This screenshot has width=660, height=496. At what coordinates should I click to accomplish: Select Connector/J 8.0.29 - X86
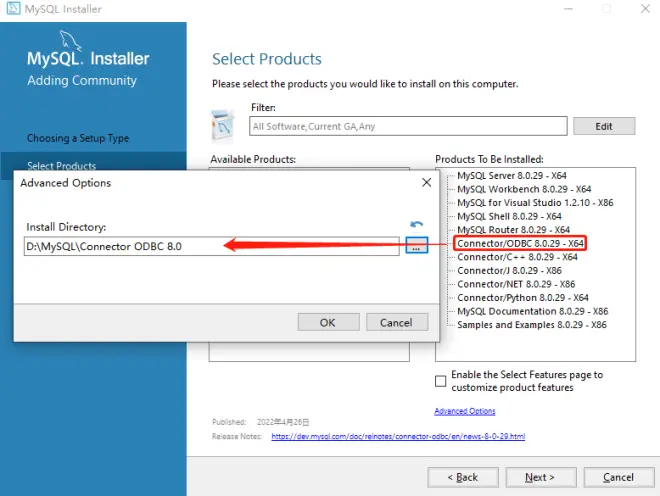click(x=509, y=270)
